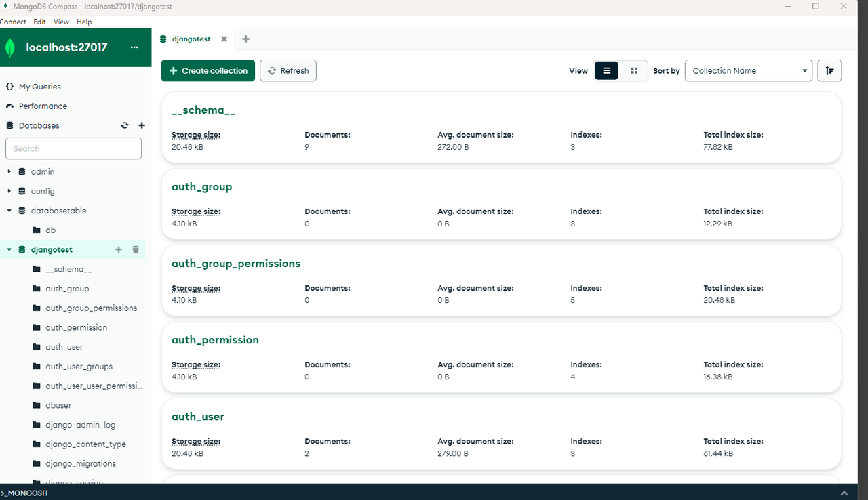Collapse the djangotest database
Screen dimensions: 868x500
pyautogui.click(x=9, y=249)
